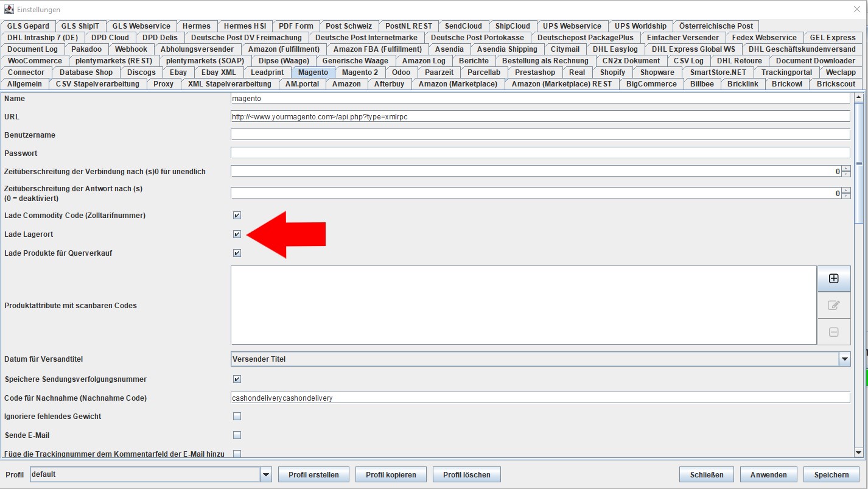Open the GLS Gepard tab
The width and height of the screenshot is (868, 489).
pos(28,26)
